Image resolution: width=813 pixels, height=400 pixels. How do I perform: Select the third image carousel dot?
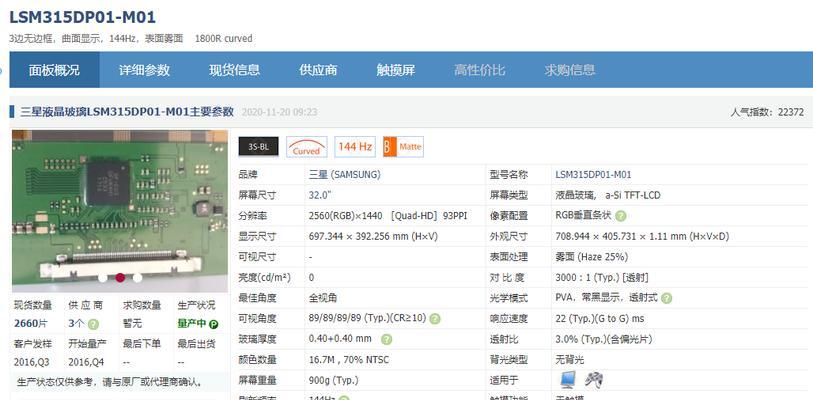tap(137, 278)
